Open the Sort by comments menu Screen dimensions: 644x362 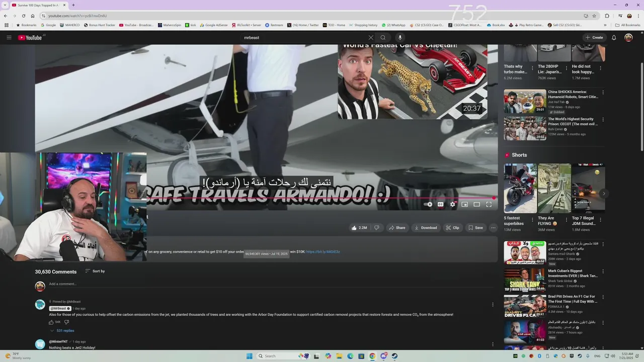95,271
